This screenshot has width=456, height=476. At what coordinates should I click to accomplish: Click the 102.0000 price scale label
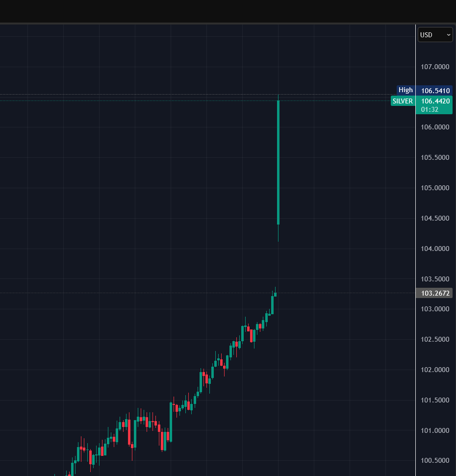pyautogui.click(x=435, y=370)
